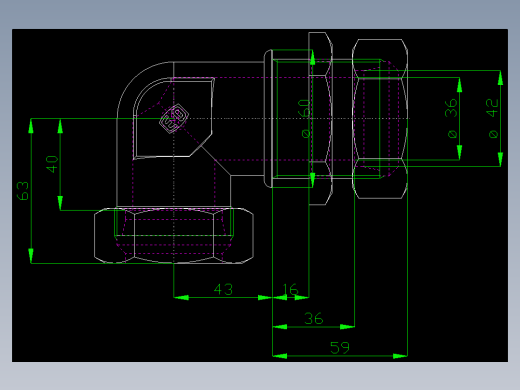Click the 16 horizontal dimension value

tap(290, 289)
